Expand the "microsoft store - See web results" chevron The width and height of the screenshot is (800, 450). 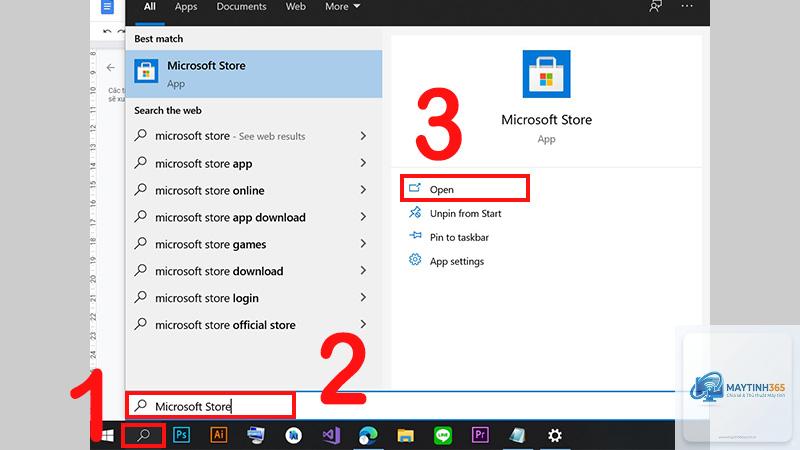pyautogui.click(x=363, y=136)
